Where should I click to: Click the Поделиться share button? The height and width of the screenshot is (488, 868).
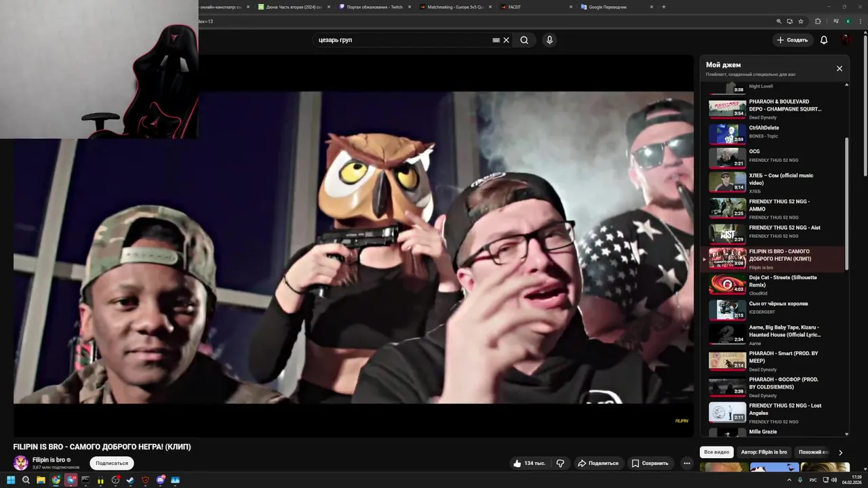tap(598, 463)
